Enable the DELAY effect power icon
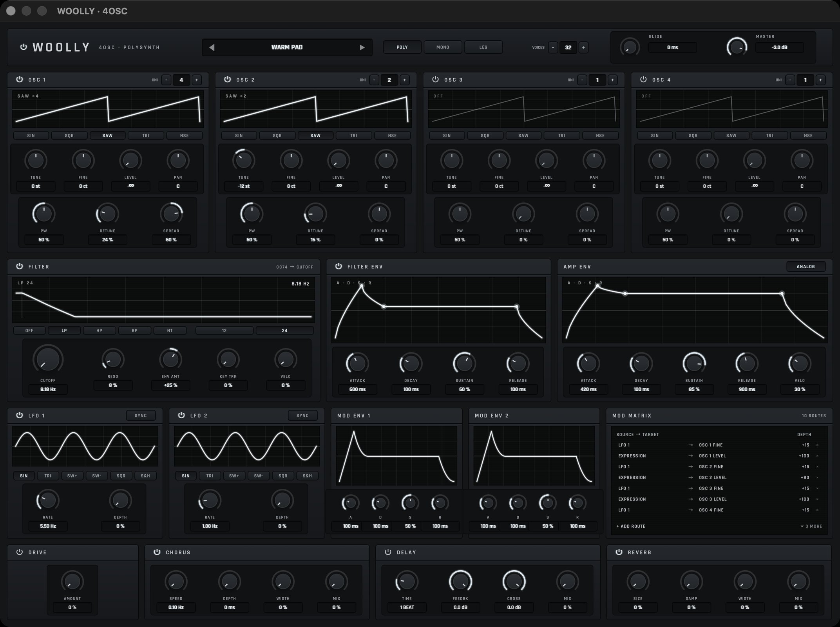Viewport: 840px width, 627px height. (388, 552)
